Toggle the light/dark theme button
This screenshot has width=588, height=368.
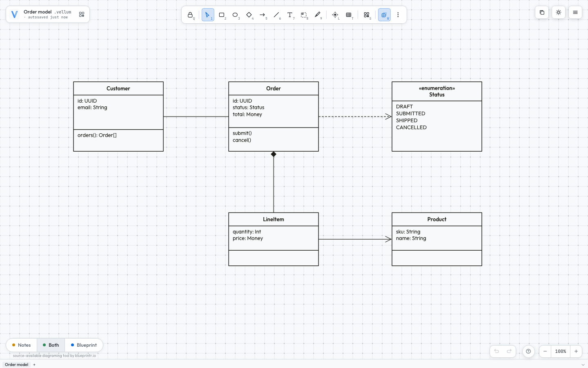pyautogui.click(x=559, y=12)
